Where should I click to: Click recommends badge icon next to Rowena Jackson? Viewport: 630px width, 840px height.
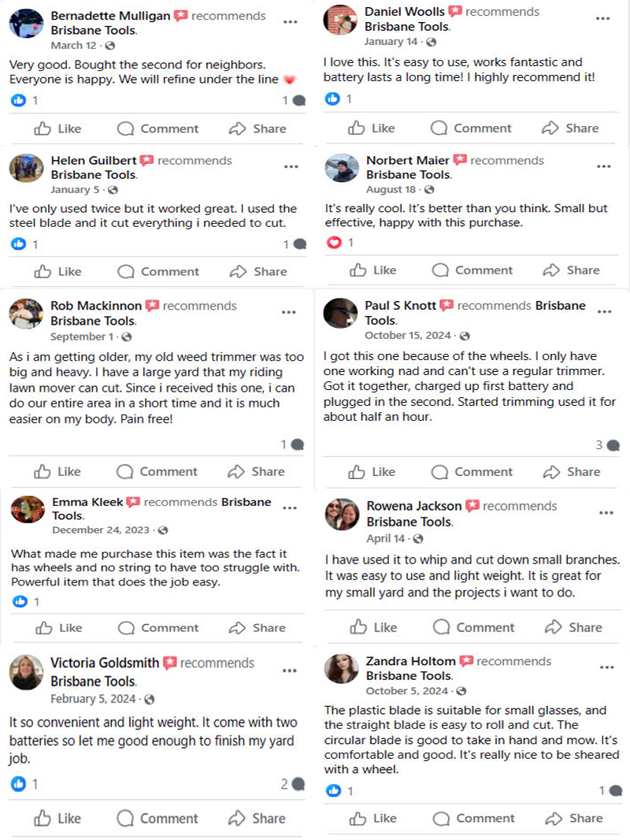(472, 507)
